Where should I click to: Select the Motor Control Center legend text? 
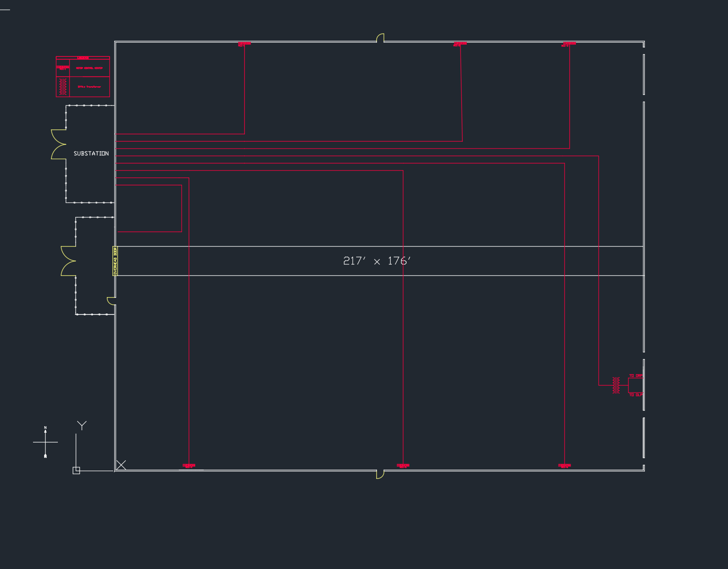pyautogui.click(x=89, y=68)
